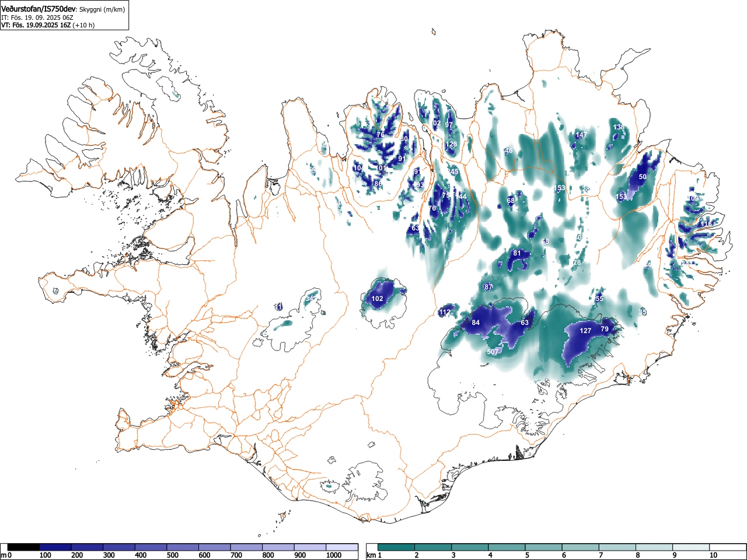Click the '97' visibility value on the map
The width and height of the screenshot is (747, 560).
(449, 125)
